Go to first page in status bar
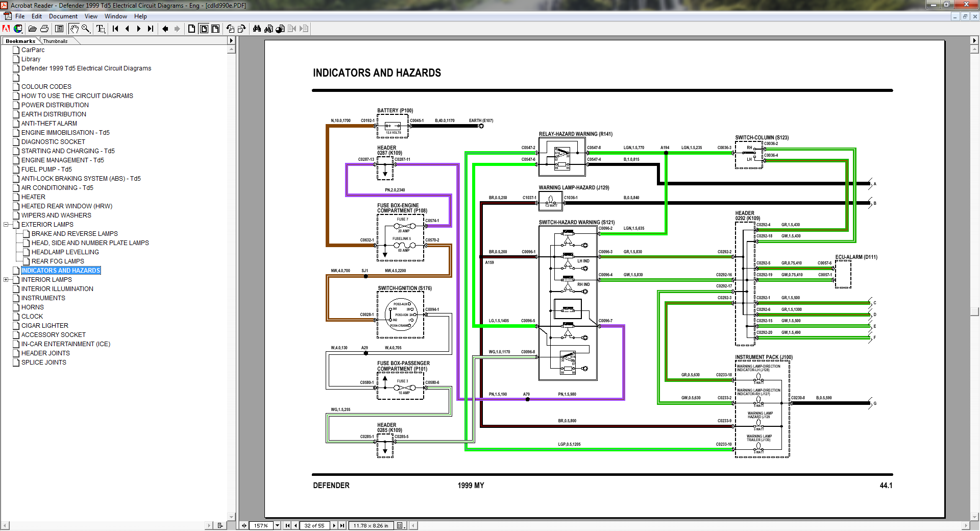Image resolution: width=980 pixels, height=531 pixels. coord(287,525)
